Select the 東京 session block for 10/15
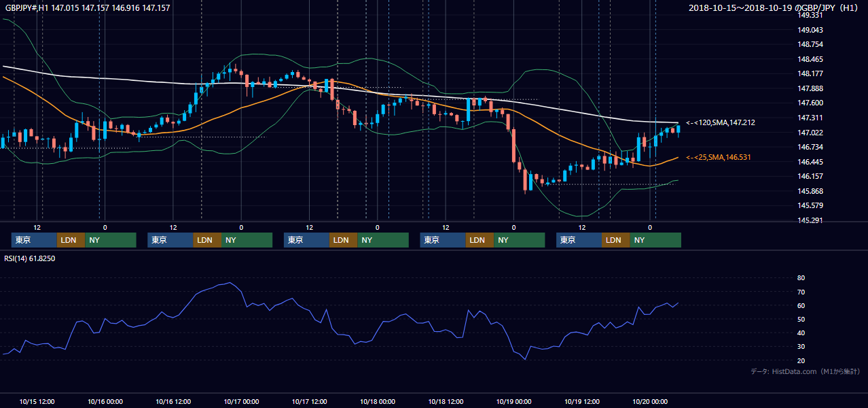Image resolution: width=868 pixels, height=408 pixels. point(34,240)
